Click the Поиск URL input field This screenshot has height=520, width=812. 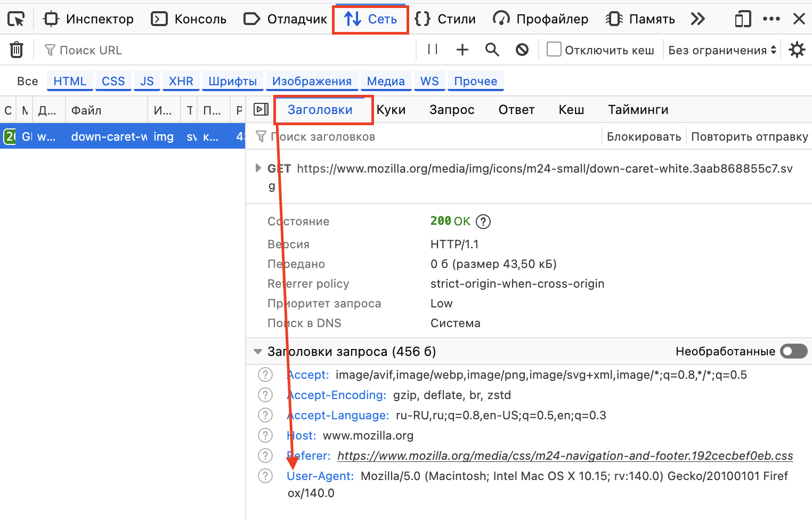(160, 50)
